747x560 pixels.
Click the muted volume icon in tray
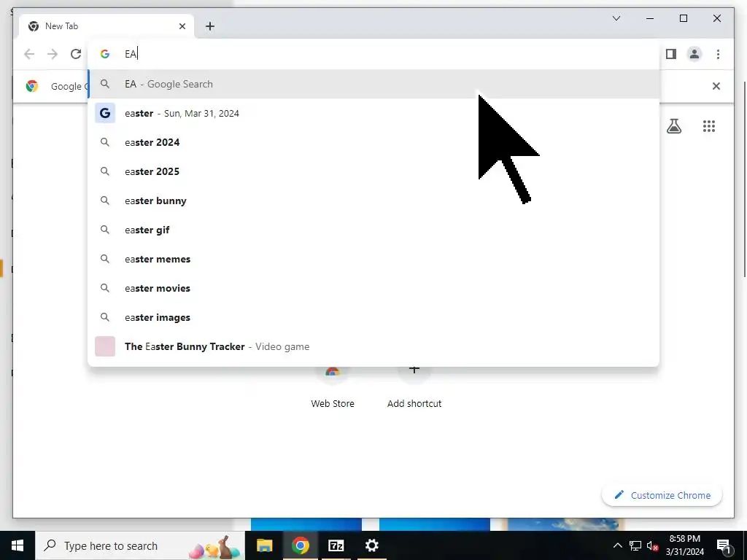(653, 545)
